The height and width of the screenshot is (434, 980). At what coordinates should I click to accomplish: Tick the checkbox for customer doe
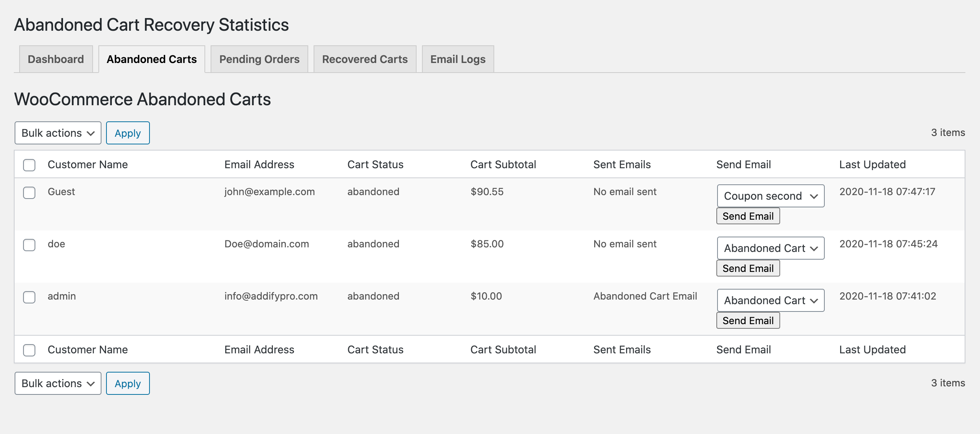pyautogui.click(x=29, y=245)
